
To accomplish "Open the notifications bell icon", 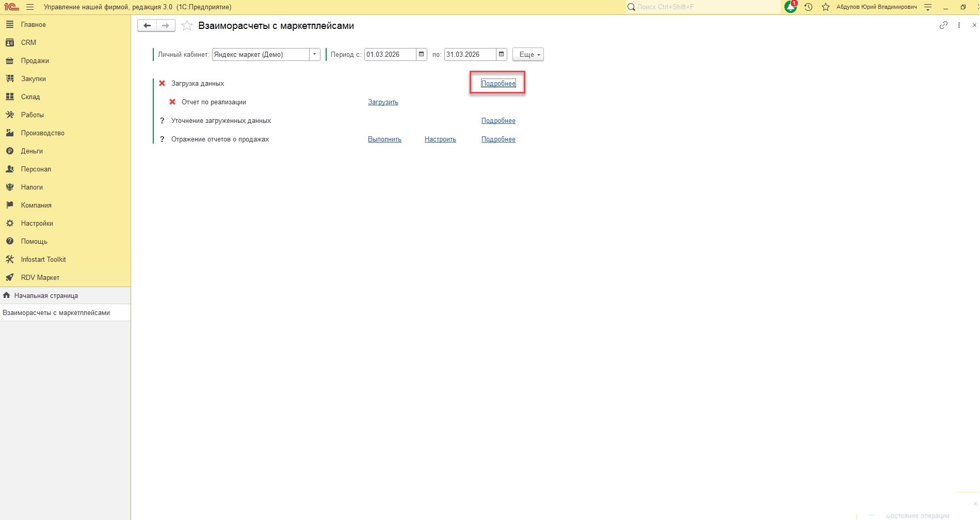I will pos(791,7).
